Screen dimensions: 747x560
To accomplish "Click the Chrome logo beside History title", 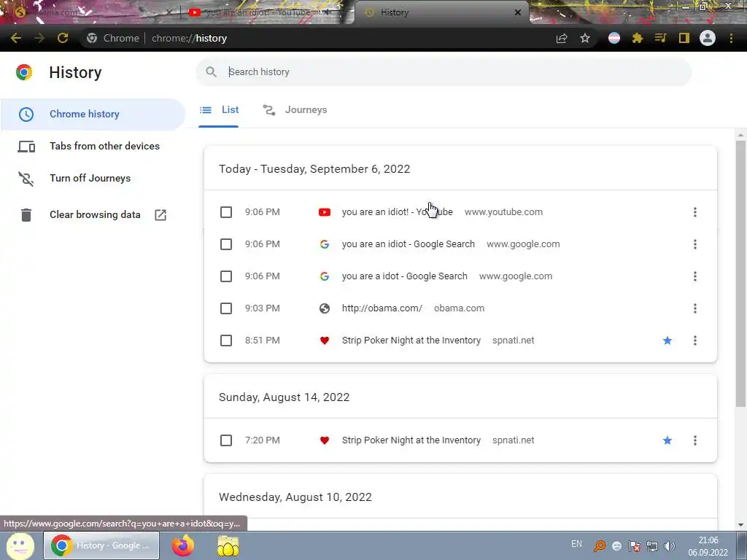I will (x=24, y=72).
